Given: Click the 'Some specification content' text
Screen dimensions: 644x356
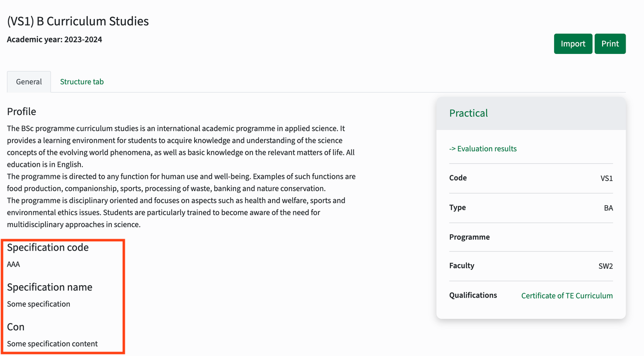Looking at the screenshot, I should point(52,344).
